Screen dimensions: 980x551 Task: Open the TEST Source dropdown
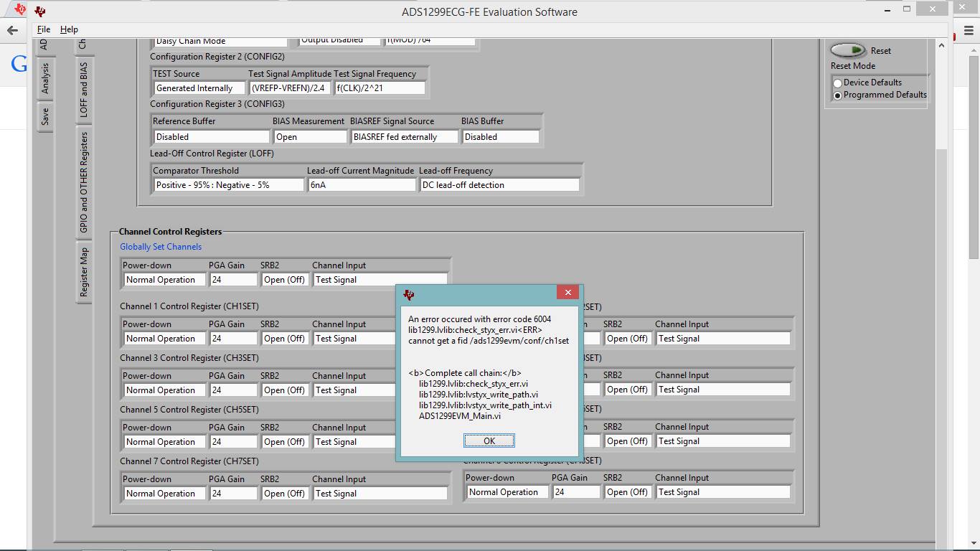[199, 88]
